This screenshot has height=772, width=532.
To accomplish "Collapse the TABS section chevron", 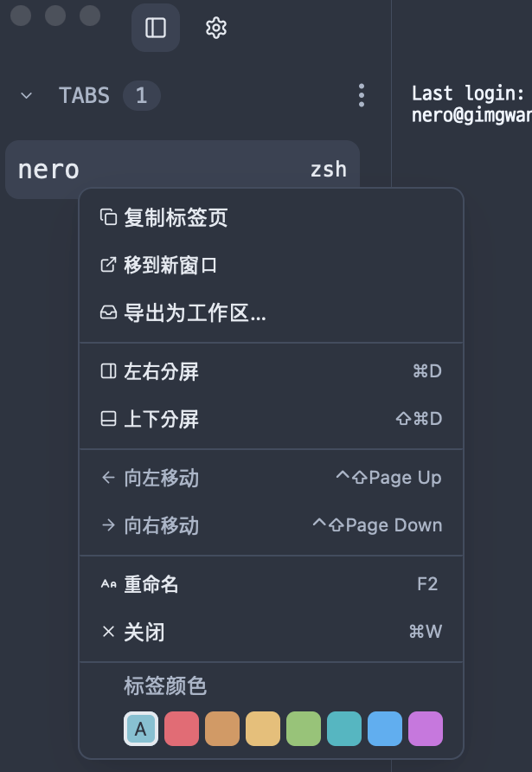I will pos(27,95).
